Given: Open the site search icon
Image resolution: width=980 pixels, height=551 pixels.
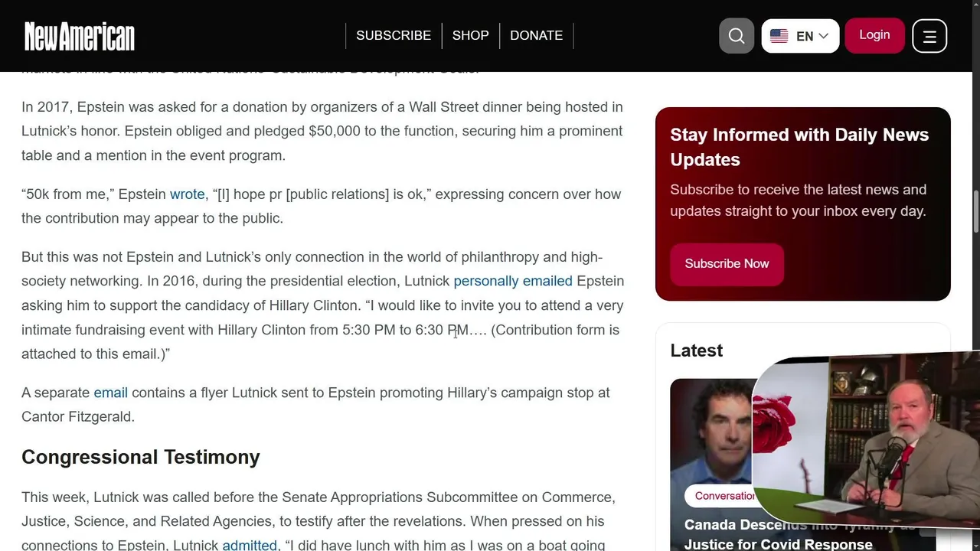Looking at the screenshot, I should pyautogui.click(x=737, y=36).
